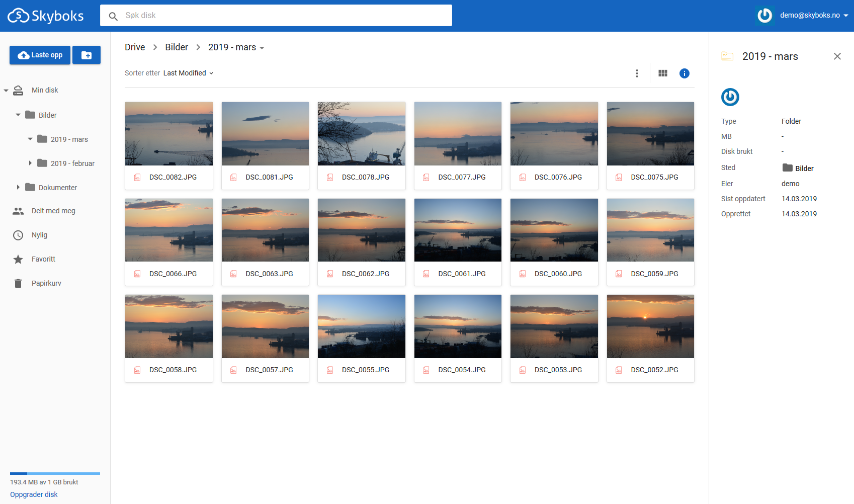Screen dimensions: 854x504
Task: Expand the 2019 - februar folder arrow
Action: click(30, 163)
